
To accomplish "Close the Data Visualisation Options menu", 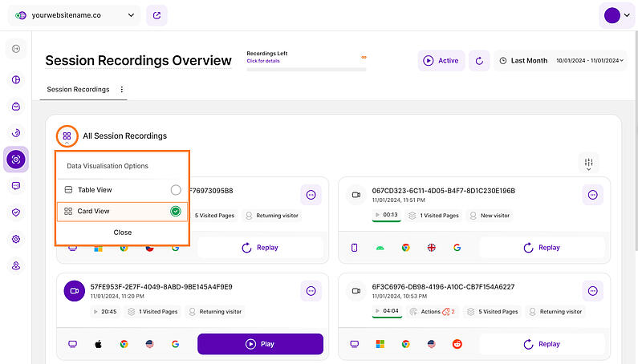I will (123, 233).
